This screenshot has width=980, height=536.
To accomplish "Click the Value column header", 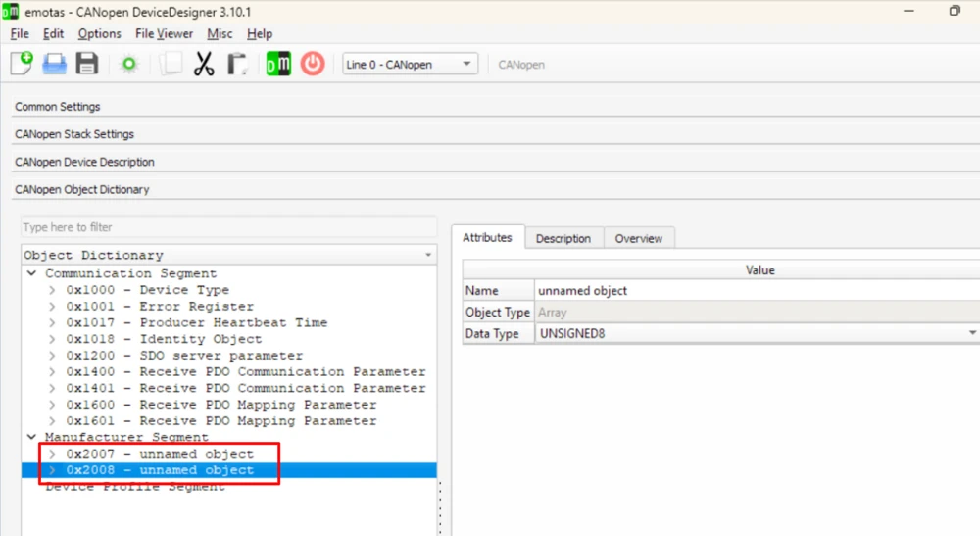I will pyautogui.click(x=759, y=269).
